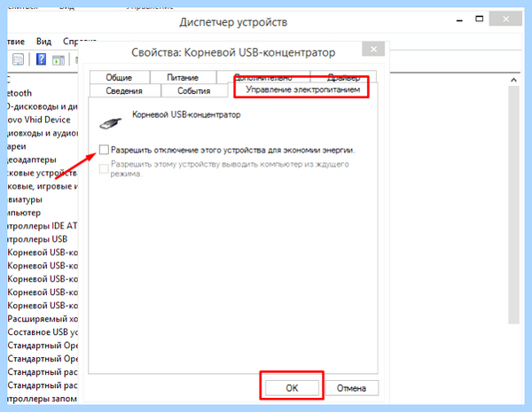Click the Device Manager vertical scrollbar track
Image resolution: width=532 pixels, height=412 pixels.
(513, 205)
